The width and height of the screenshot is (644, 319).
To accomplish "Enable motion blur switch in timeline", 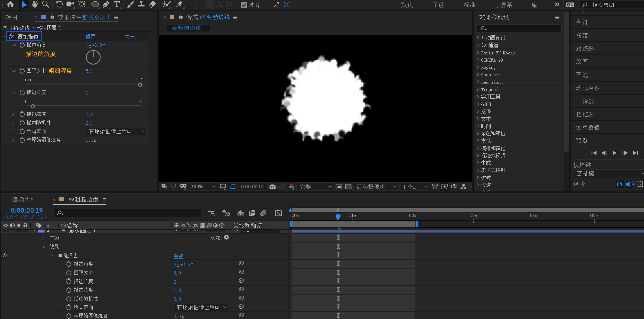I will click(263, 213).
